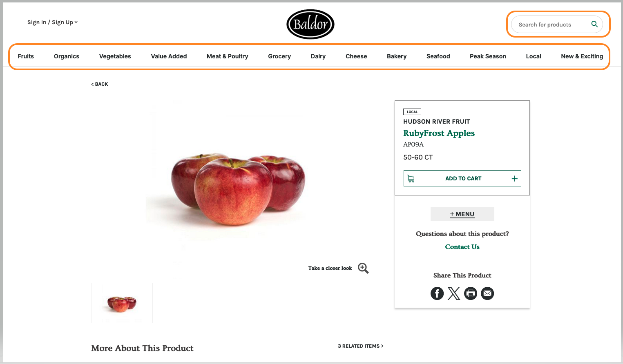The height and width of the screenshot is (364, 623).
Task: Click the print product icon
Action: (471, 293)
